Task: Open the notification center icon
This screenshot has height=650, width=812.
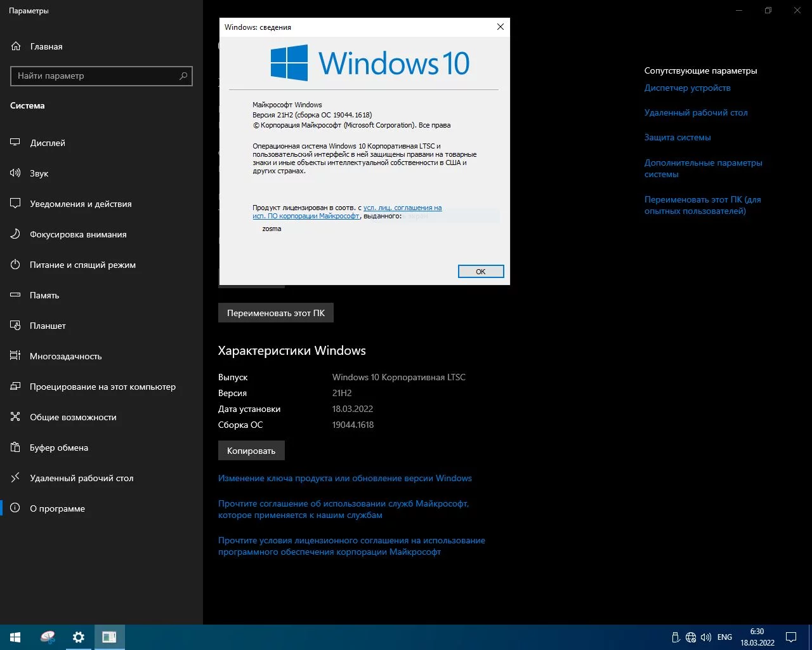Action: click(x=791, y=637)
